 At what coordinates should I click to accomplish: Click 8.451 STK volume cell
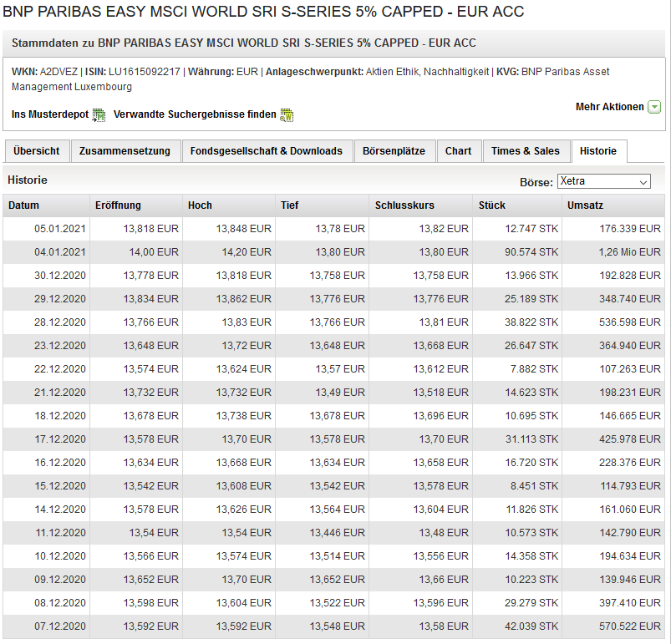point(535,486)
